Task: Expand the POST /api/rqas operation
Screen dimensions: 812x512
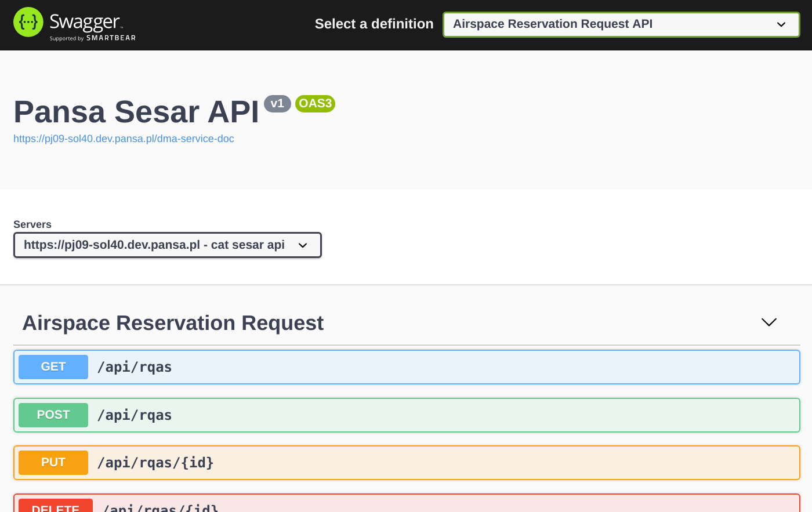Action: (x=407, y=415)
